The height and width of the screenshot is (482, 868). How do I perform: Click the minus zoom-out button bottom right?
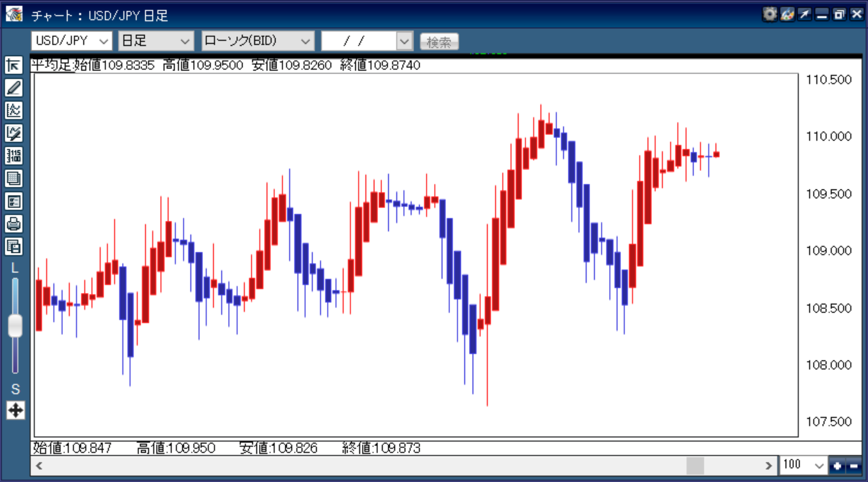(854, 466)
